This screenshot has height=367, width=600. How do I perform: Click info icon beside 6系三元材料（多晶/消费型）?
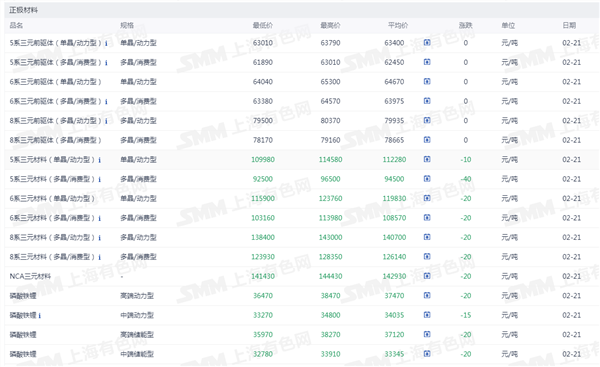pyautogui.click(x=99, y=219)
